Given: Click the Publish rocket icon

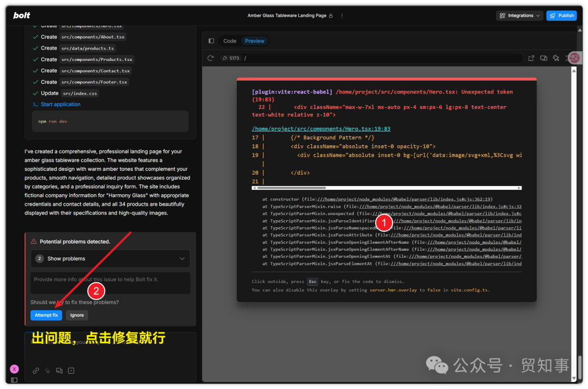Looking at the screenshot, I should click(553, 16).
